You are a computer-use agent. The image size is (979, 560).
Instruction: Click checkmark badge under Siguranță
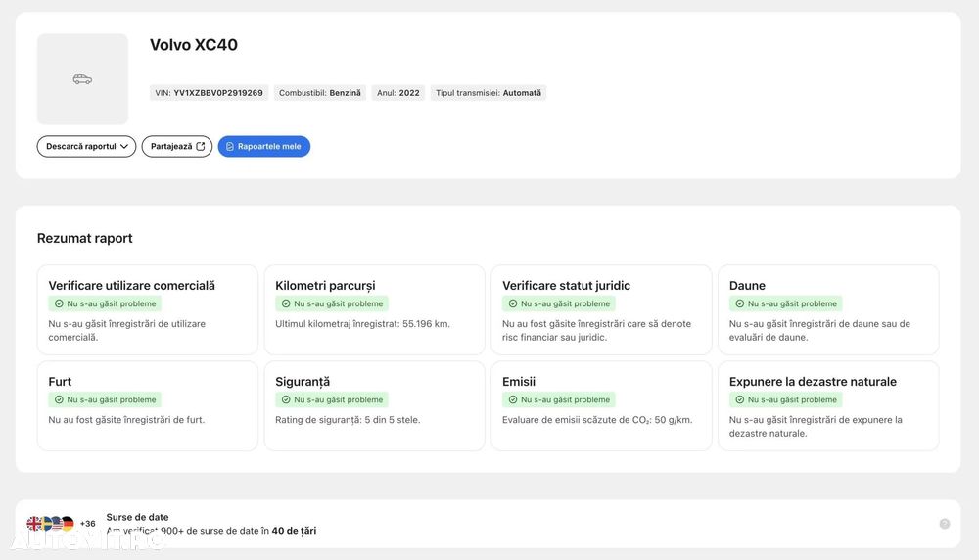tap(332, 399)
